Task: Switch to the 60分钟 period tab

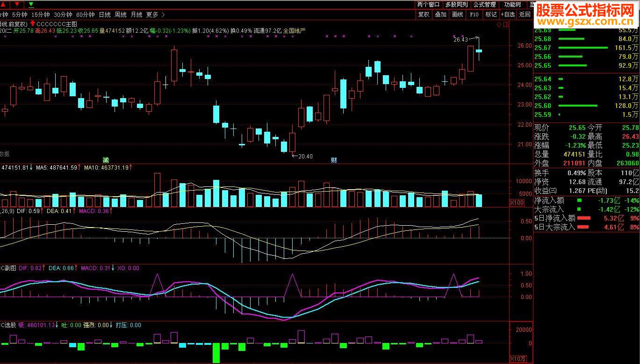Action: (x=85, y=14)
